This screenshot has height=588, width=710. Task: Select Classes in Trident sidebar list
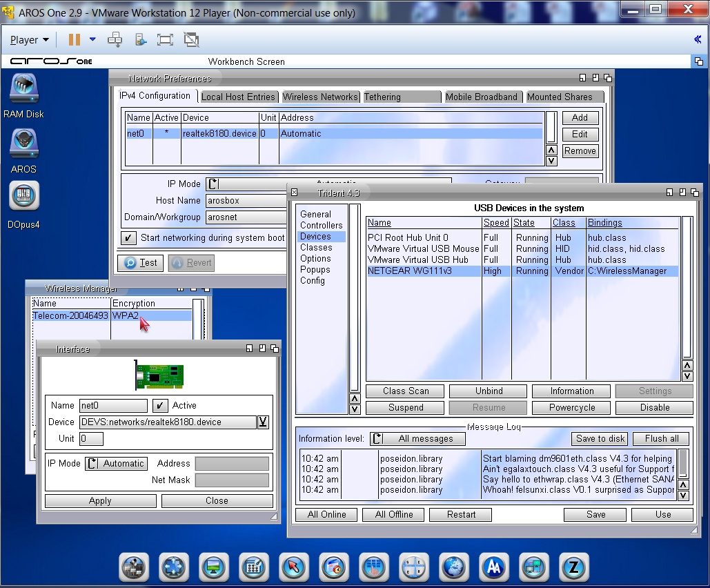(x=316, y=247)
